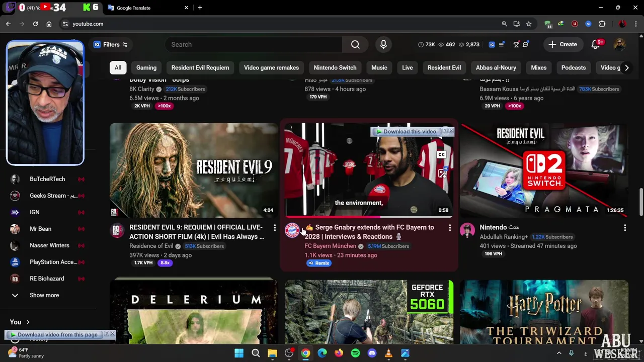The image size is (644, 362).
Task: Go back to the previous page
Action: (x=9, y=24)
